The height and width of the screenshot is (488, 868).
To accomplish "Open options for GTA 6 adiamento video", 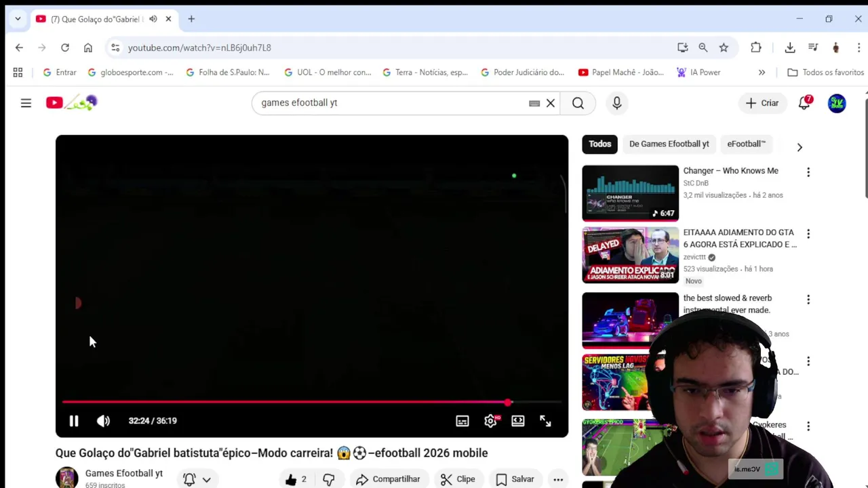I will 808,234.
